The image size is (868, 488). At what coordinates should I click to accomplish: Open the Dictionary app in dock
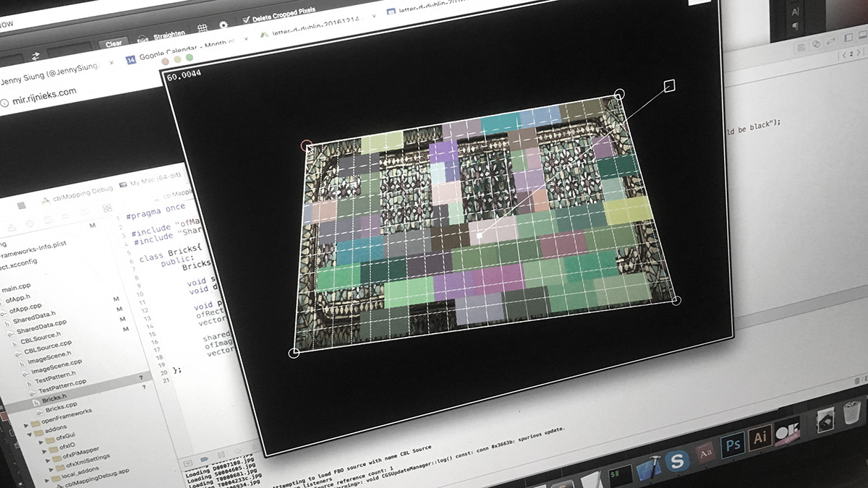tap(705, 453)
